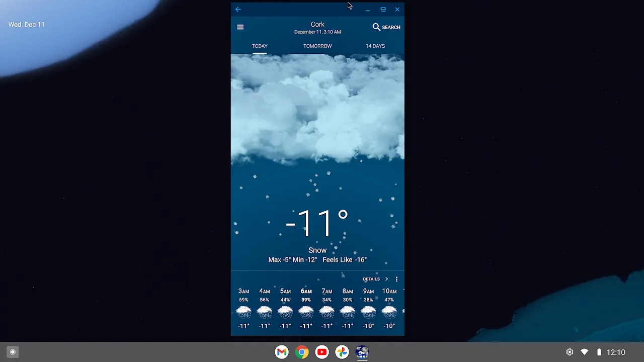Viewport: 644px width, 362px height.
Task: Select the 10AM snow forecast icon
Action: [x=389, y=312]
